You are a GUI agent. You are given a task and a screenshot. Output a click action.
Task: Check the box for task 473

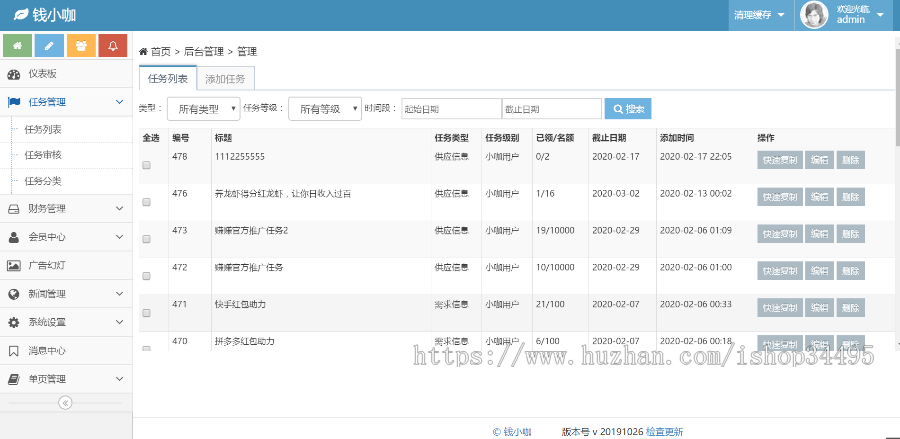146,239
